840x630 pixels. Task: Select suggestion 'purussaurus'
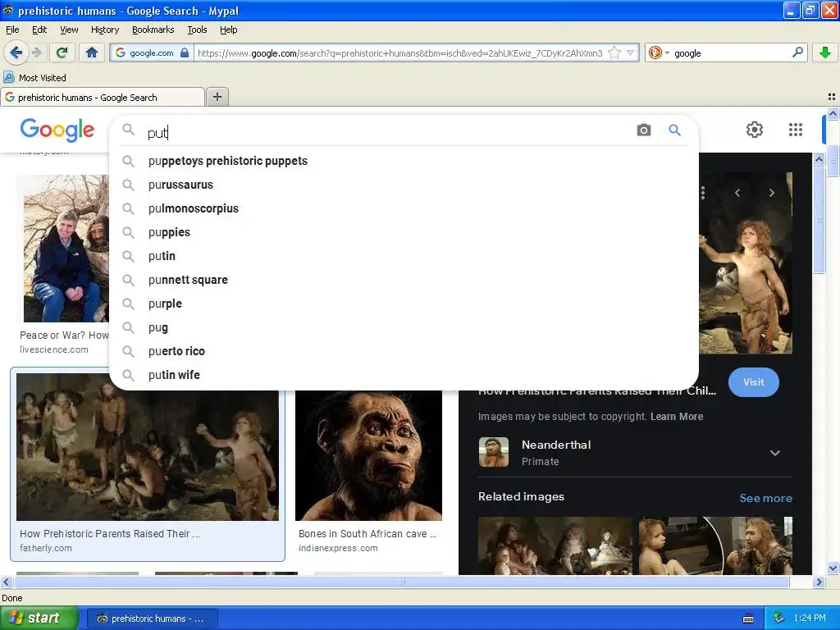404,185
